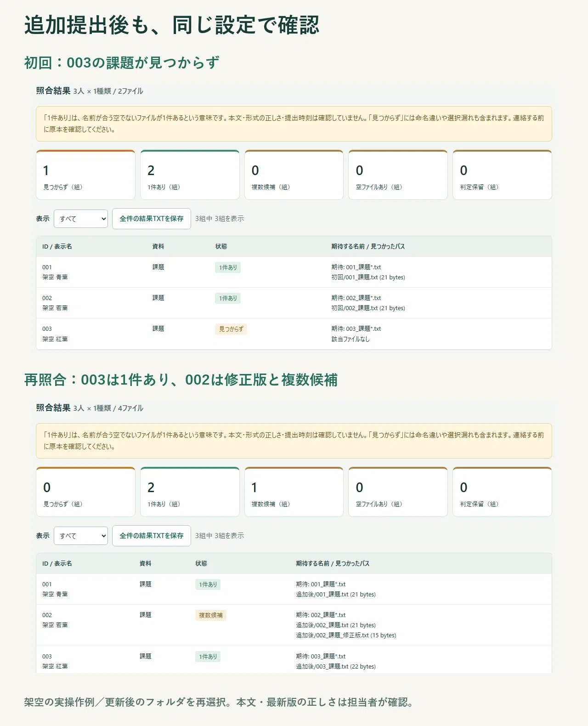Viewport: 588px width, 726px height.
Task: Select the 1件あり card in the 初回 results
Action: 190,175
